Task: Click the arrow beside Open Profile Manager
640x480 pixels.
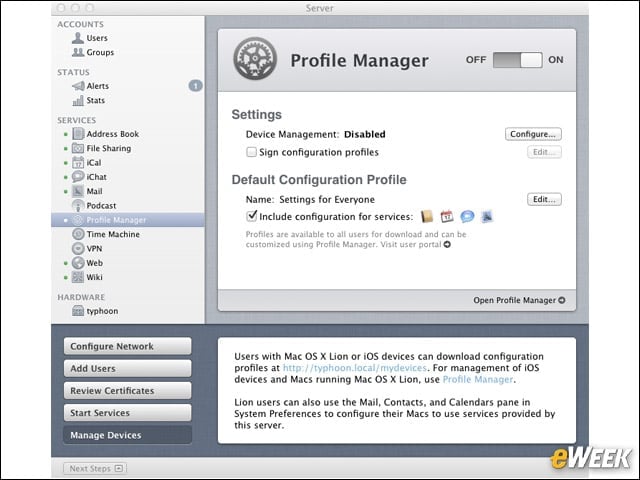Action: (x=562, y=300)
